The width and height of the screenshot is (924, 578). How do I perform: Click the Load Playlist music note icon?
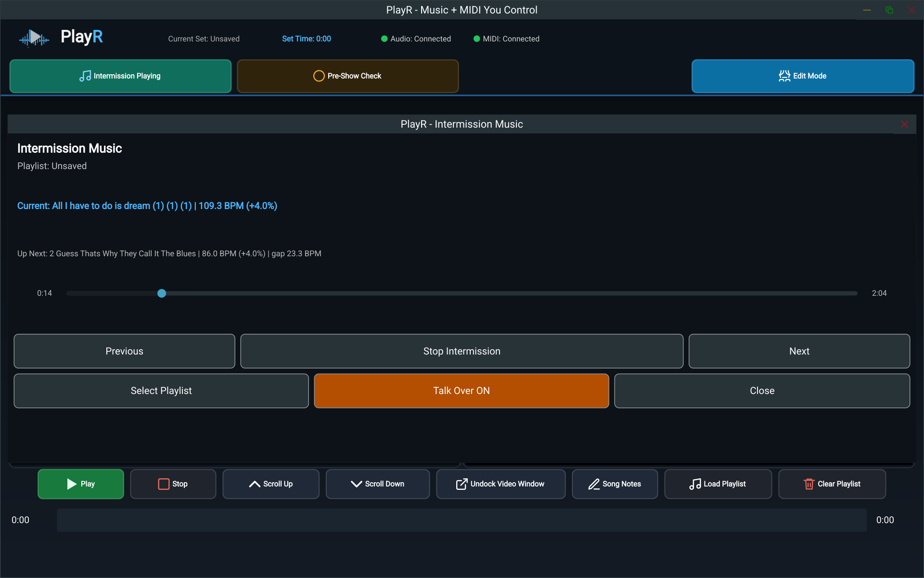(695, 484)
